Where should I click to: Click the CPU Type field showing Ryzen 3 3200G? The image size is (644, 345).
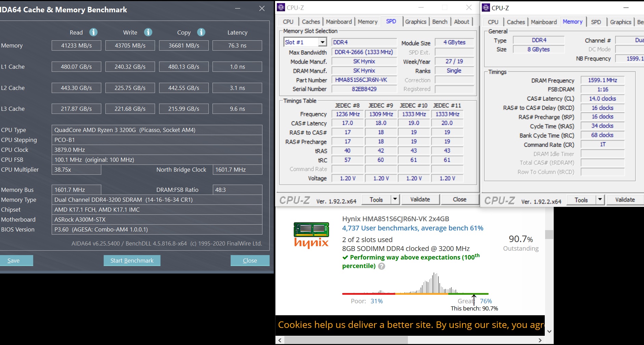point(157,130)
